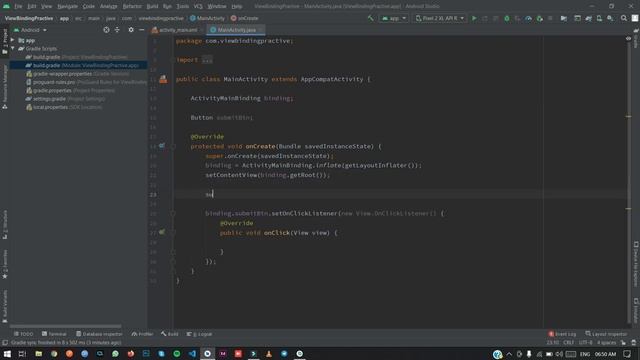This screenshot has height=360, width=640.
Task: Open Visual Studio Code from taskbar
Action: coord(192,353)
